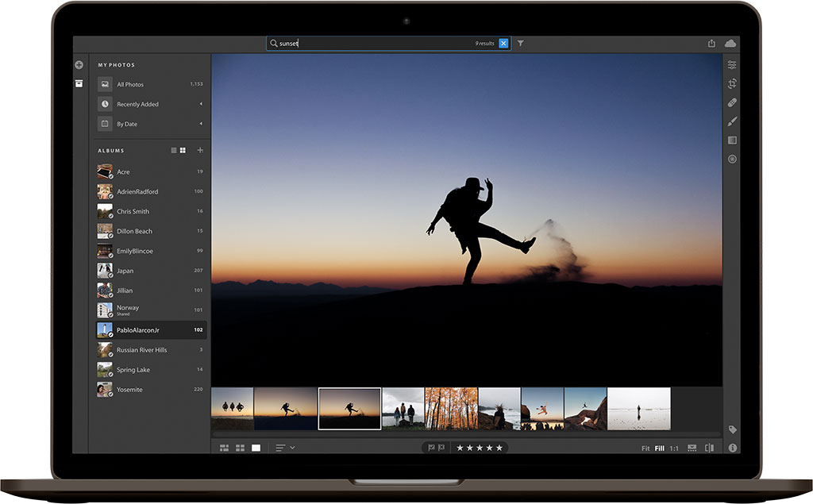Toggle the show original compare view
The height and width of the screenshot is (504, 813).
[x=709, y=448]
